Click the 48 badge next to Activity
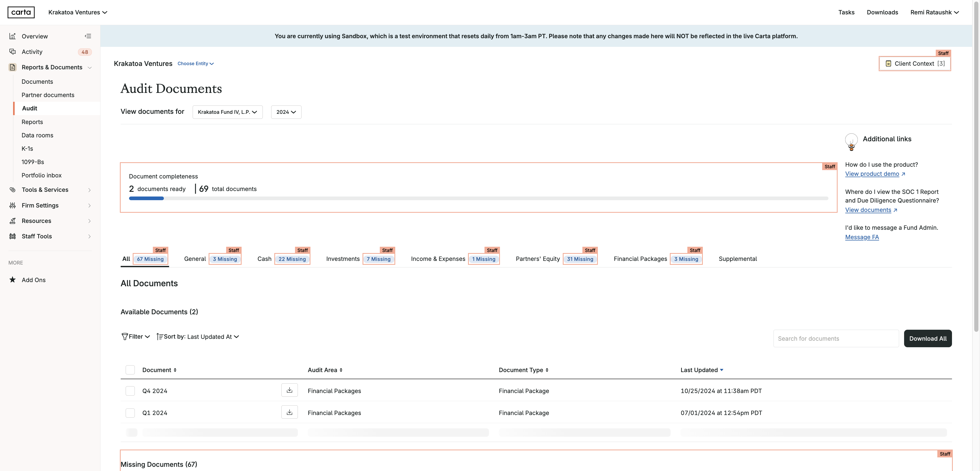This screenshot has height=471, width=980. pyautogui.click(x=85, y=52)
